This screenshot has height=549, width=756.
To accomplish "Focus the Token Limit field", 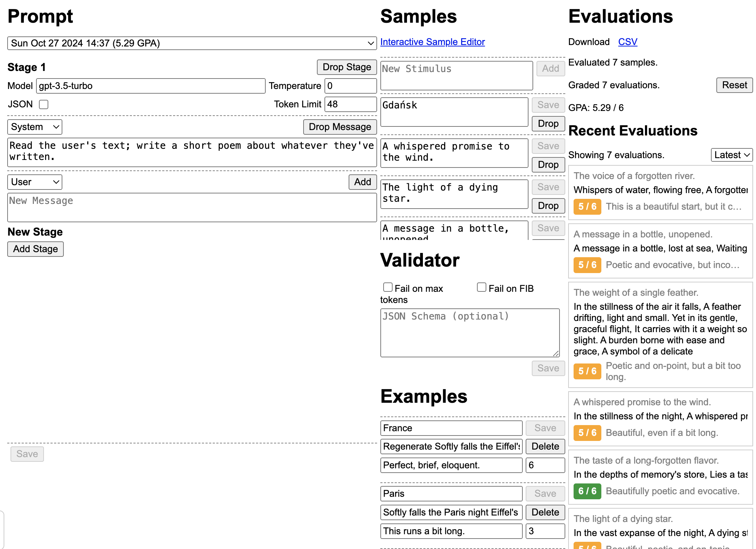I will (350, 104).
